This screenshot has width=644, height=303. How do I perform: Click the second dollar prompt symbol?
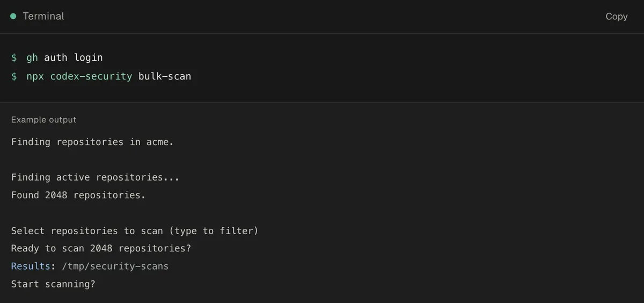[14, 76]
